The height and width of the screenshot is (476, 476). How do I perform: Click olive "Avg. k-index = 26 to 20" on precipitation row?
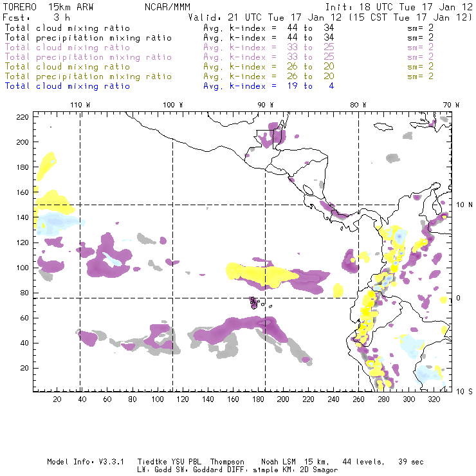coord(269,77)
